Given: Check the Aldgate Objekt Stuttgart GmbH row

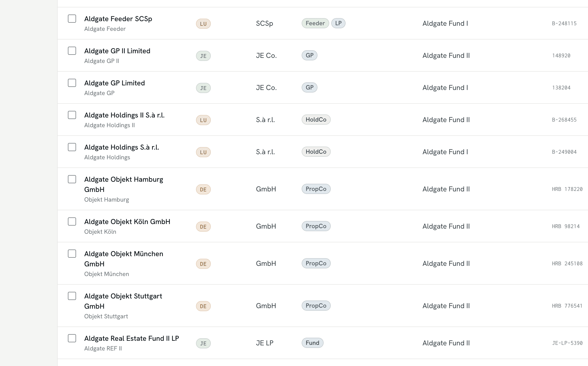Looking at the screenshot, I should coord(72,296).
